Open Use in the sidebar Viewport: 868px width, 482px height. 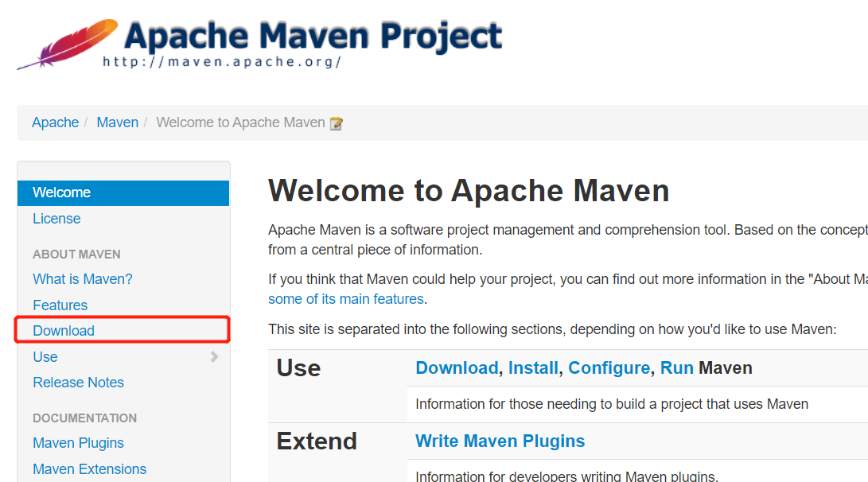[x=45, y=357]
